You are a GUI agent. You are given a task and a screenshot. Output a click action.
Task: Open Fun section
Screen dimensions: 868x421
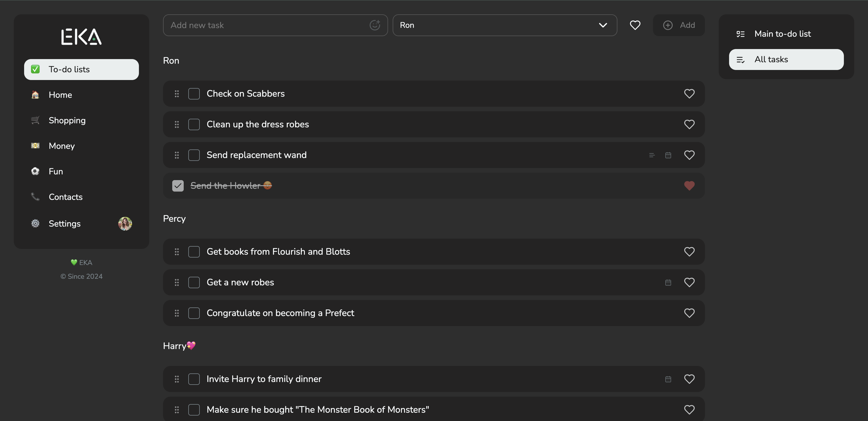[x=81, y=171]
